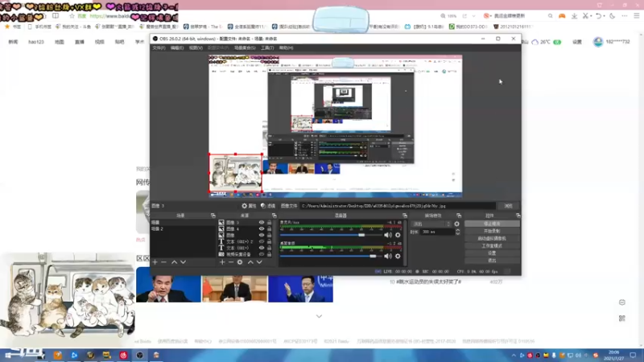Open browser main menu hamburger
The height and width of the screenshot is (362, 644).
click(x=637, y=15)
